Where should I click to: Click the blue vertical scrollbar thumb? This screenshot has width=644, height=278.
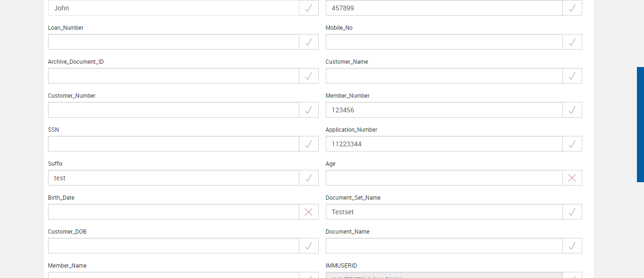click(640, 125)
